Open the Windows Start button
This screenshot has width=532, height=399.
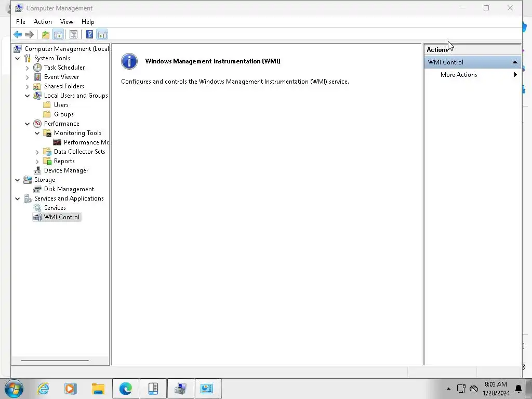(14, 389)
